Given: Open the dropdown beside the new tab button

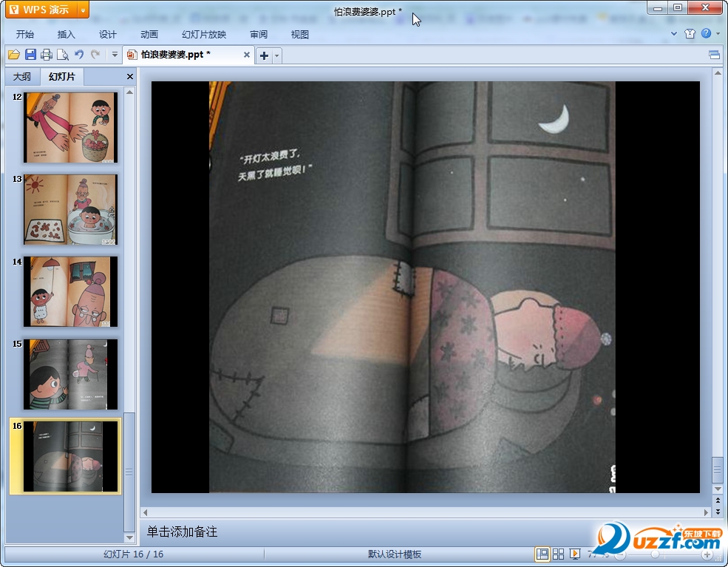Looking at the screenshot, I should (x=276, y=55).
